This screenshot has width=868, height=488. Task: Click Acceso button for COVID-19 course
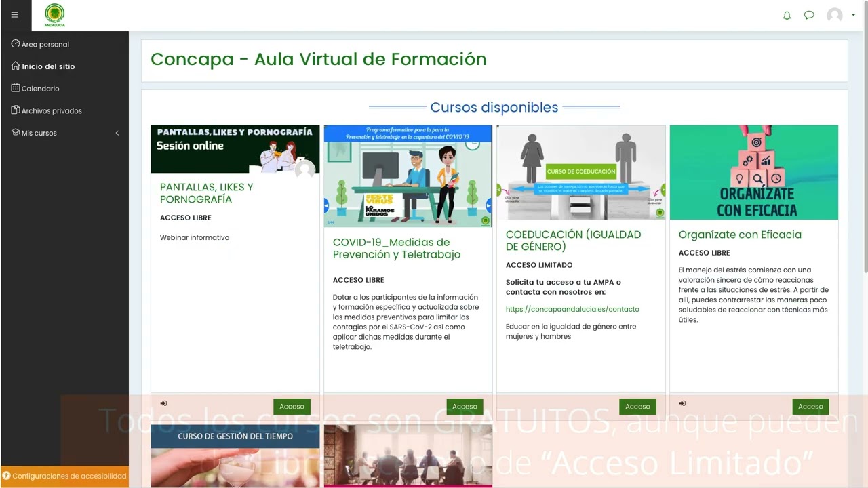[x=465, y=407]
